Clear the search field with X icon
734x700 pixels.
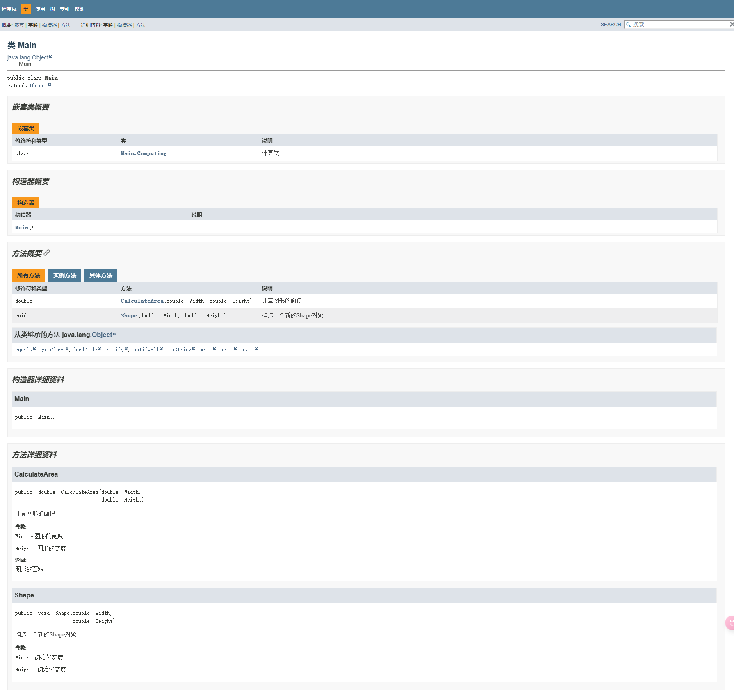731,25
